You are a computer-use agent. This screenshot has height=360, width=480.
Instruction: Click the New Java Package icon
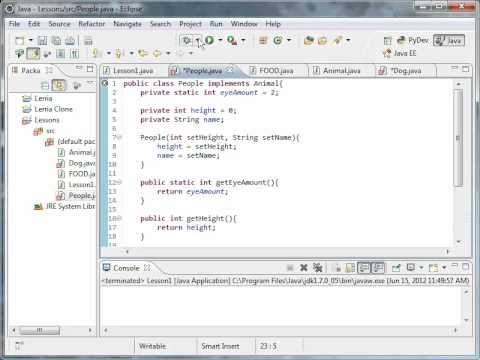263,40
